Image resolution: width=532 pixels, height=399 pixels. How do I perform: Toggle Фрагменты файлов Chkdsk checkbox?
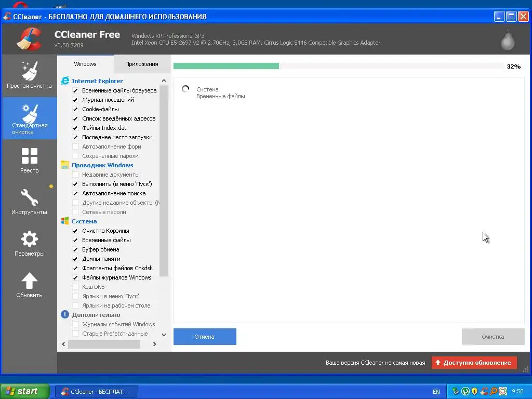pos(75,268)
